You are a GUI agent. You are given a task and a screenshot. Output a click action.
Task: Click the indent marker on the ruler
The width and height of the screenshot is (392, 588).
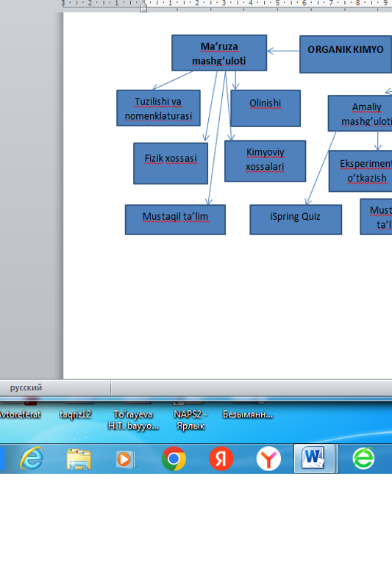tap(143, 7)
